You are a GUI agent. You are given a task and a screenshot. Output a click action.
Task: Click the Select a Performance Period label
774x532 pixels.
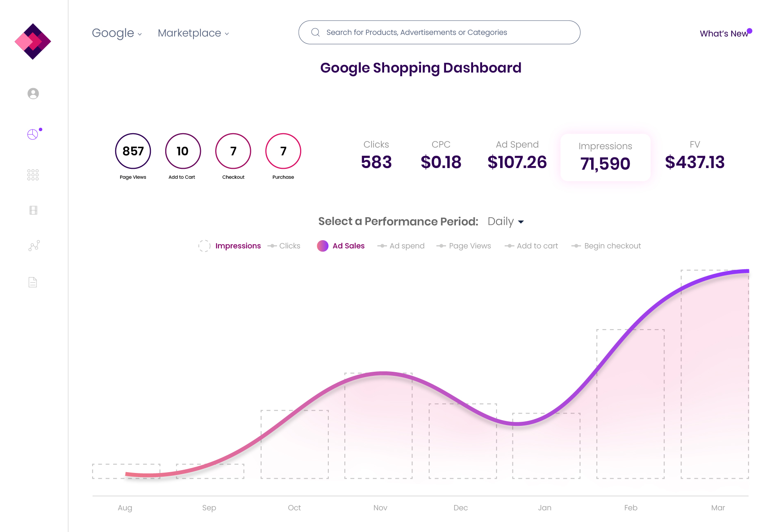[x=398, y=221]
